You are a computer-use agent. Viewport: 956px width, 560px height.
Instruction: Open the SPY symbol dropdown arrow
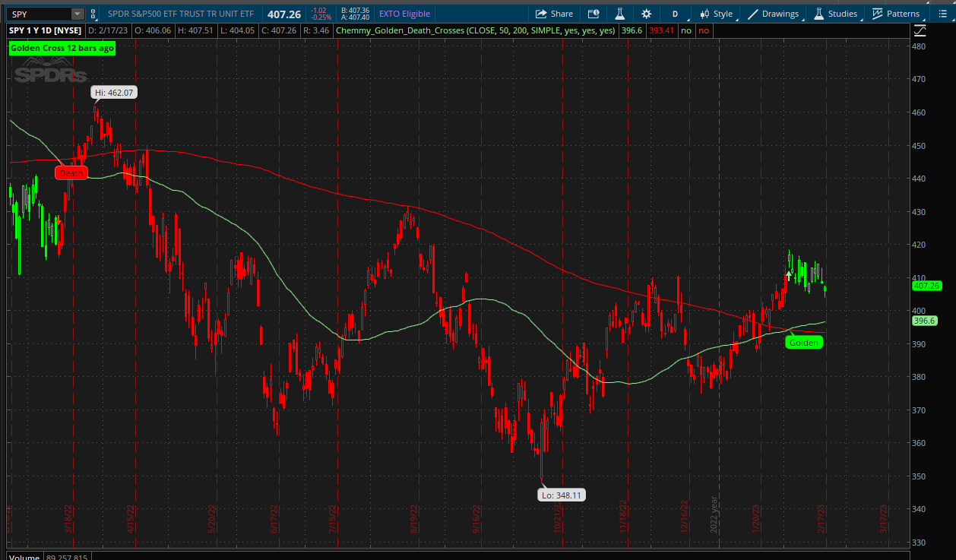(x=78, y=14)
